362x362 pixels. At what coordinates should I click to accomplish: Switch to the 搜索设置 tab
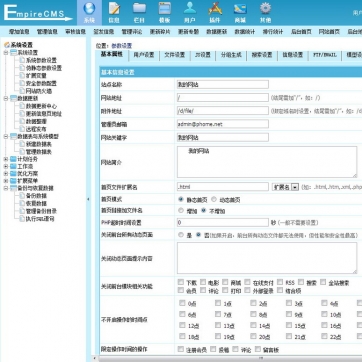pos(262,55)
